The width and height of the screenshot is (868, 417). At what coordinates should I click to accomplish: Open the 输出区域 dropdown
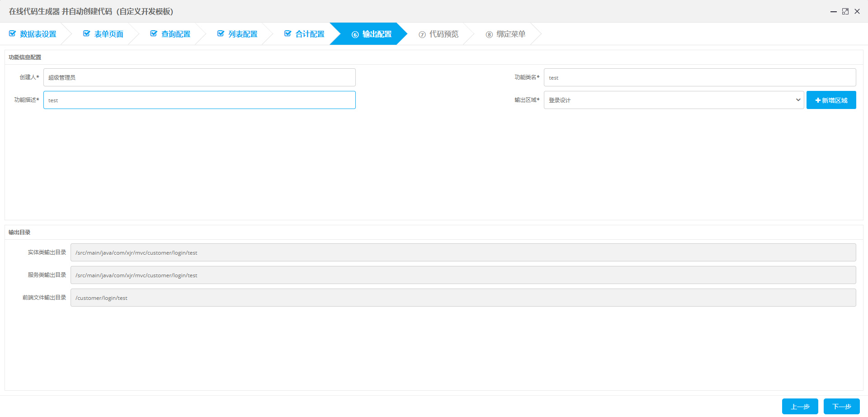click(x=674, y=100)
